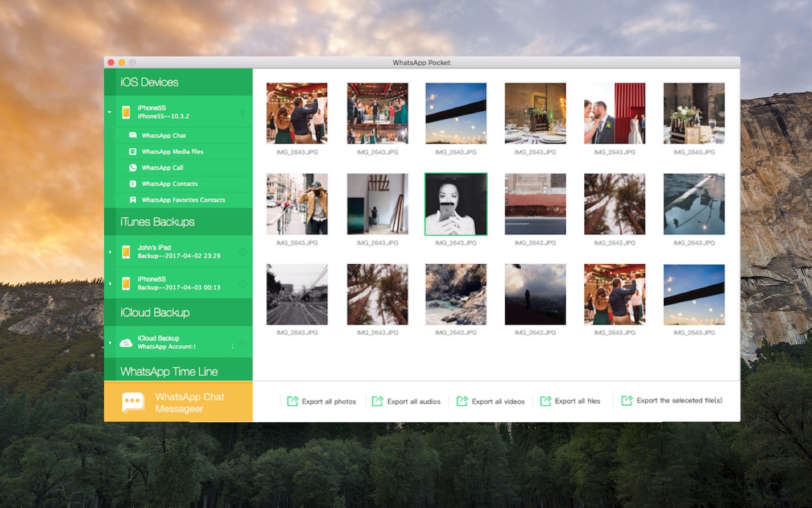Select the four-photo party collage thumbnail
The height and width of the screenshot is (508, 812).
(x=377, y=113)
